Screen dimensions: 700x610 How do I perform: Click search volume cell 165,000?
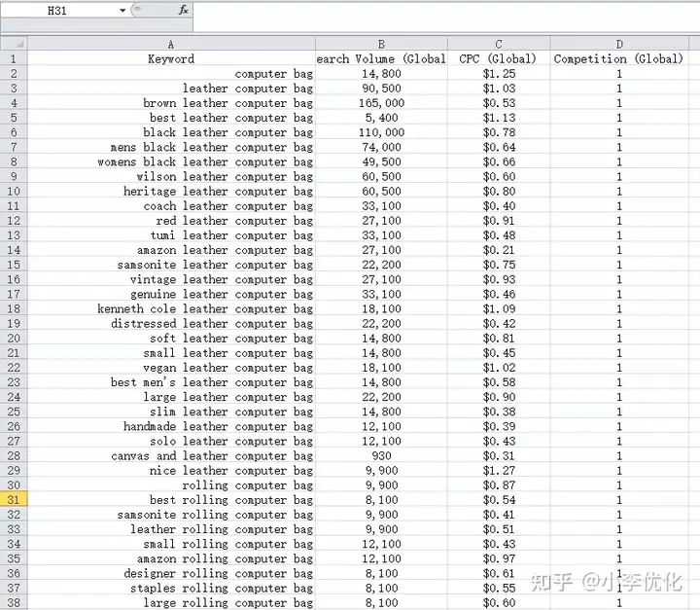(381, 103)
